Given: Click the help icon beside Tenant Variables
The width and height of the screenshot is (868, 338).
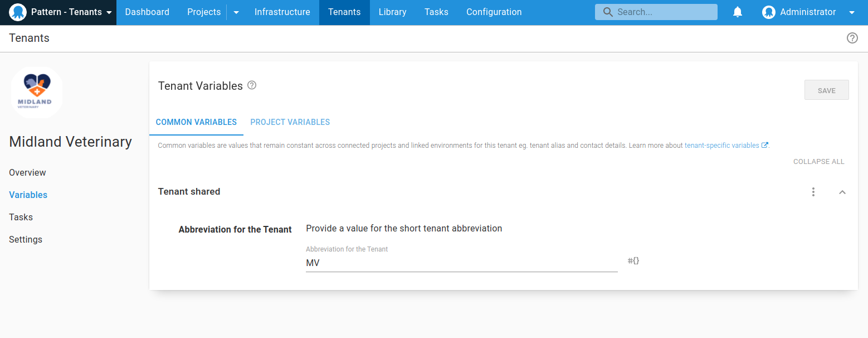Looking at the screenshot, I should coord(252,85).
